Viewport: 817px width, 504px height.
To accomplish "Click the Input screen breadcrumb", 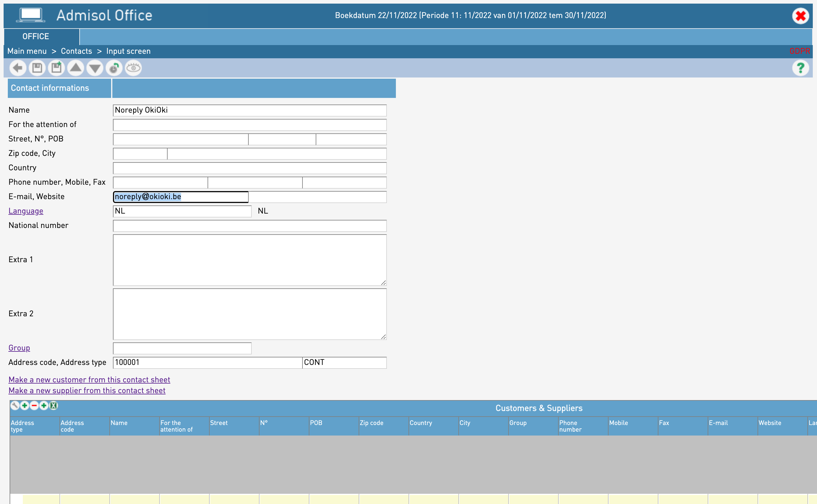I will (128, 51).
